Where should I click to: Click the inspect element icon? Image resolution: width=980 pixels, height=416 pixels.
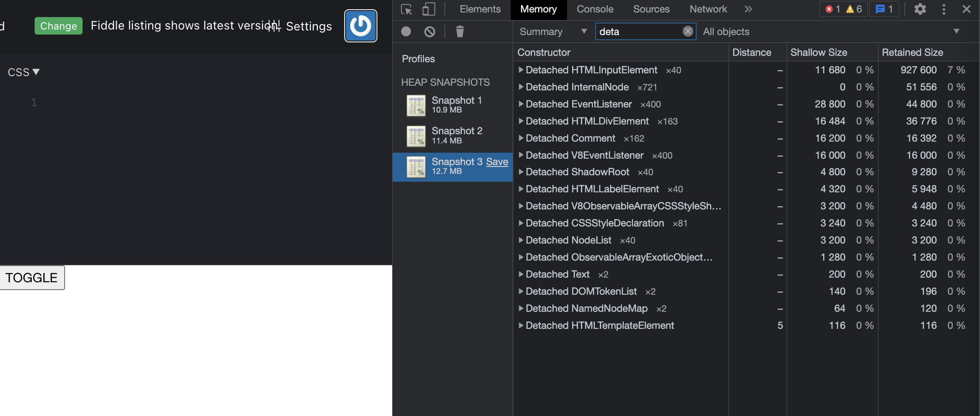point(406,9)
